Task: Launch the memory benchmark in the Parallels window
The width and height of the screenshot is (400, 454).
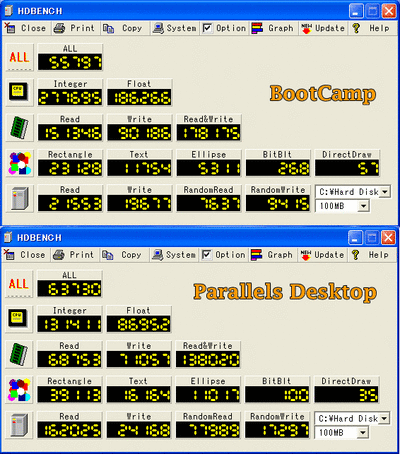Action: (19, 354)
